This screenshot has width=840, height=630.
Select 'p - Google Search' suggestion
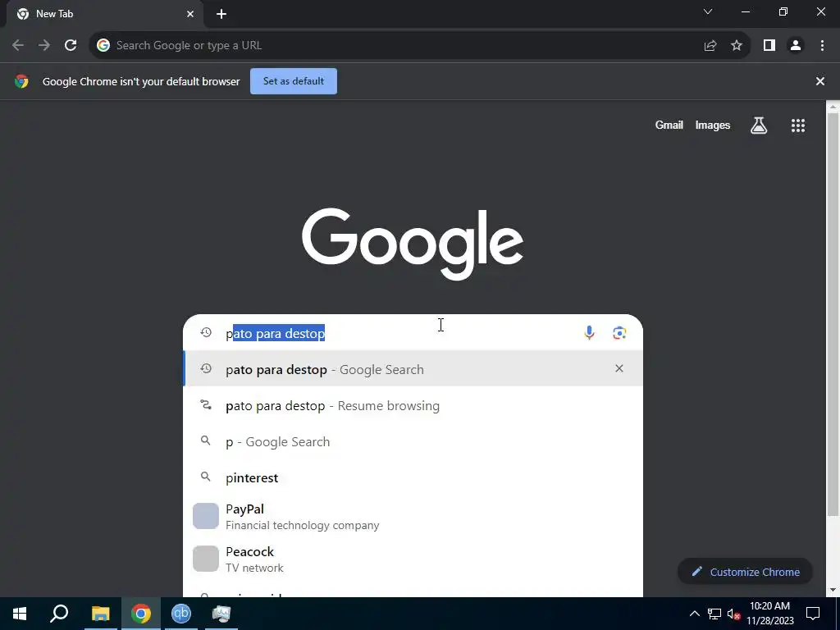pyautogui.click(x=413, y=442)
